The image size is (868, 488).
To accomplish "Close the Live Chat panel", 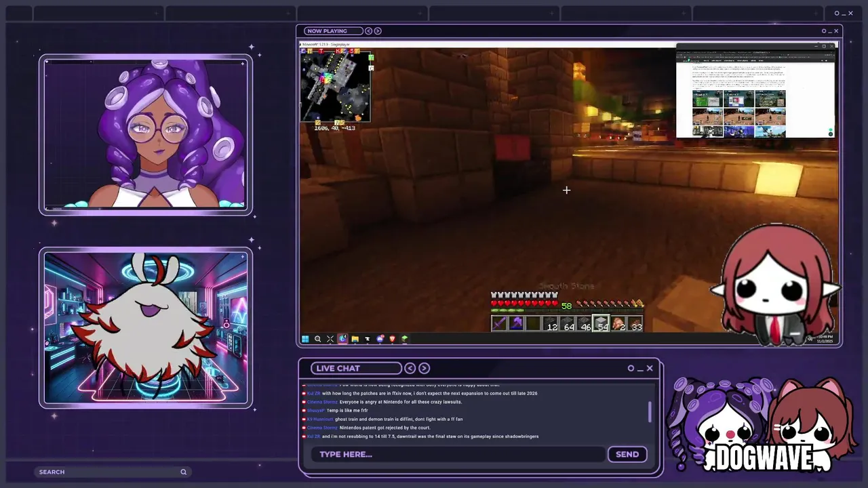I will coord(650,368).
